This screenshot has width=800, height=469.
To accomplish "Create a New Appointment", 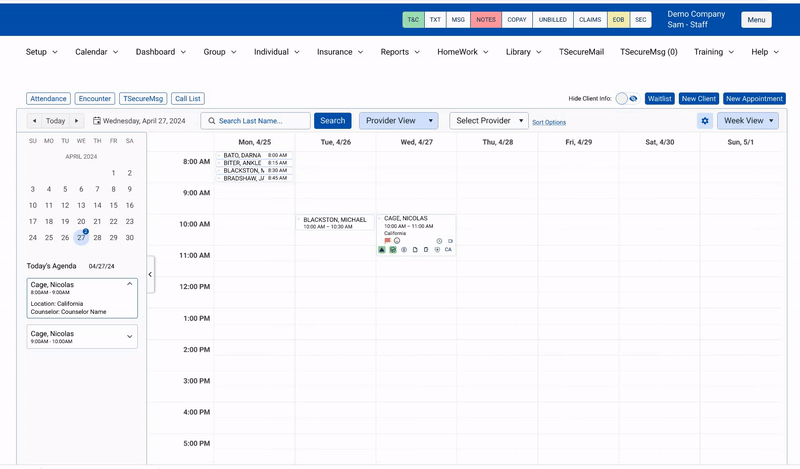I will (754, 98).
